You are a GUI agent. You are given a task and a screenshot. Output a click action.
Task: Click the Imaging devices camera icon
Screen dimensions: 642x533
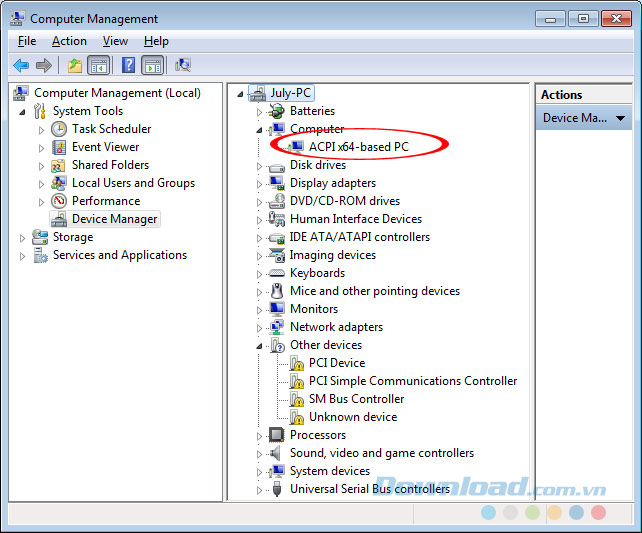(x=277, y=255)
